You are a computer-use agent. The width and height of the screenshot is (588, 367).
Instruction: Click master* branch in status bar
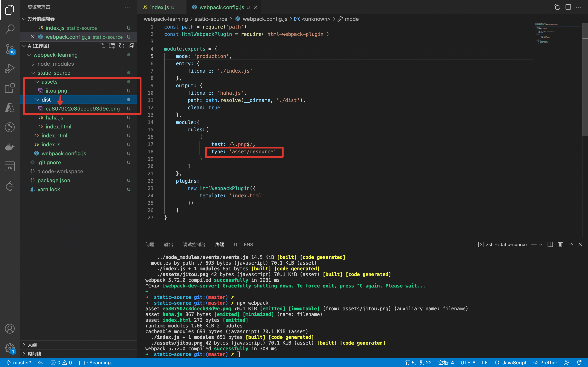[x=19, y=363]
